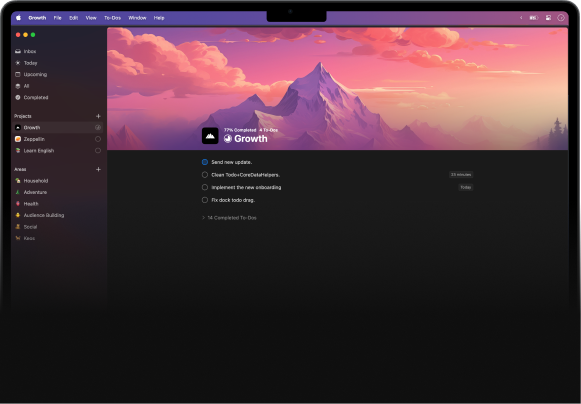Click the Today tag on onboarding task

(x=465, y=187)
